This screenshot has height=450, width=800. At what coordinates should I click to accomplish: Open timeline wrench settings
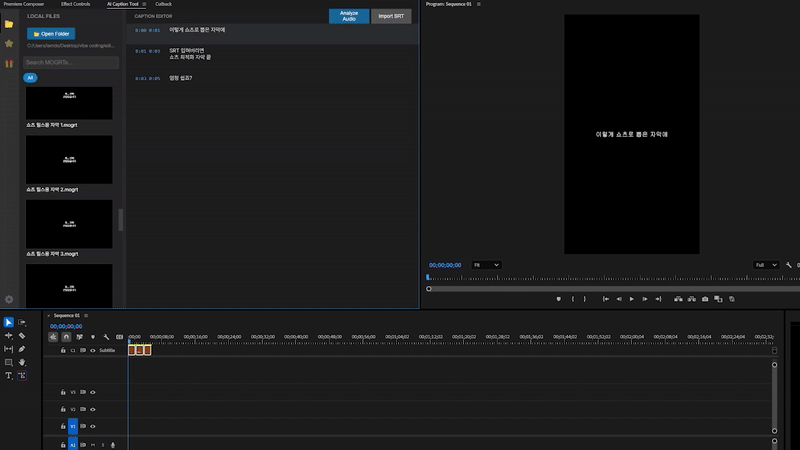106,337
